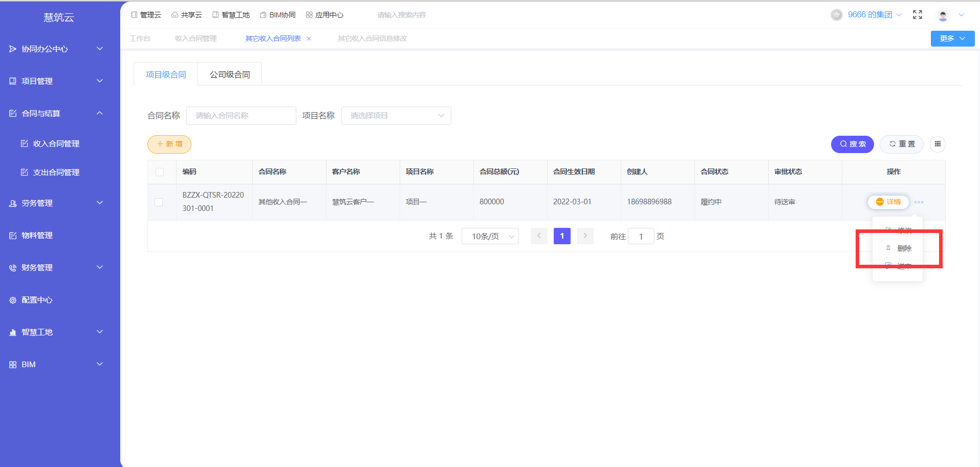The width and height of the screenshot is (980, 467).
Task: Open the 管理云 top navigation item
Action: [146, 15]
